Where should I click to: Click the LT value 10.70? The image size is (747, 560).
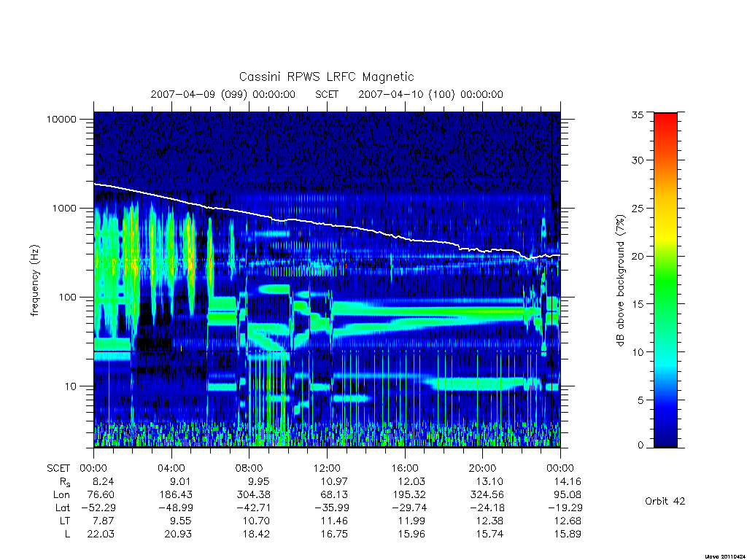click(x=256, y=521)
